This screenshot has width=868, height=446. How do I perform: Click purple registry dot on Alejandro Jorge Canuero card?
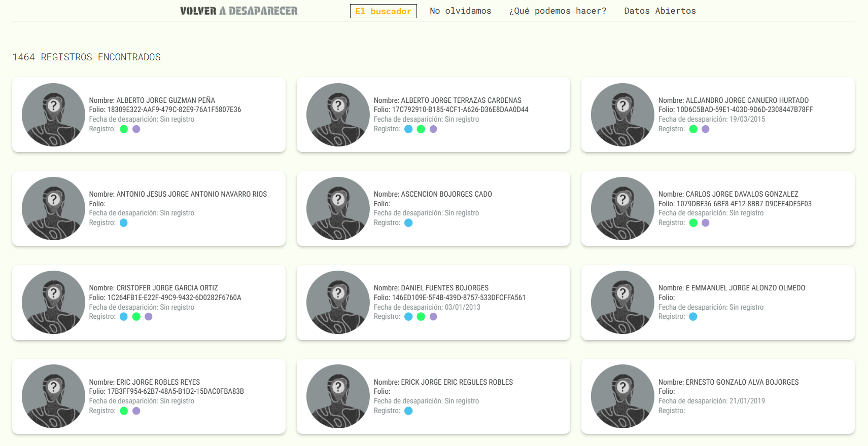706,129
